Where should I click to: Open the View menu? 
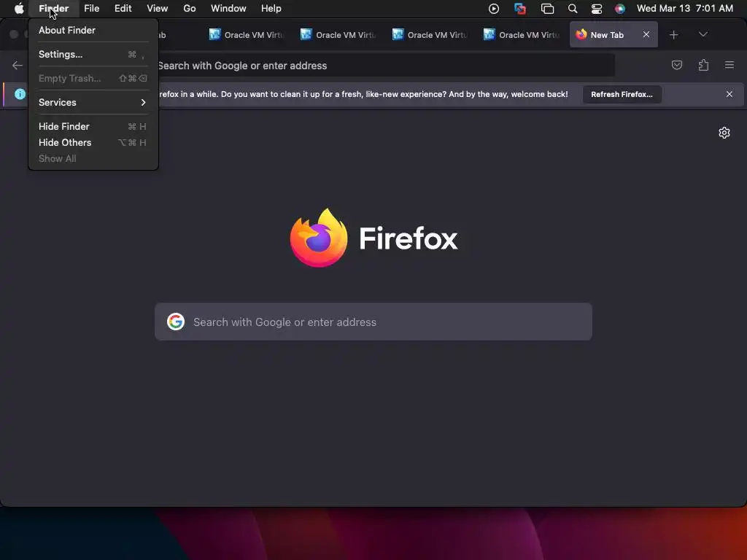coord(158,9)
